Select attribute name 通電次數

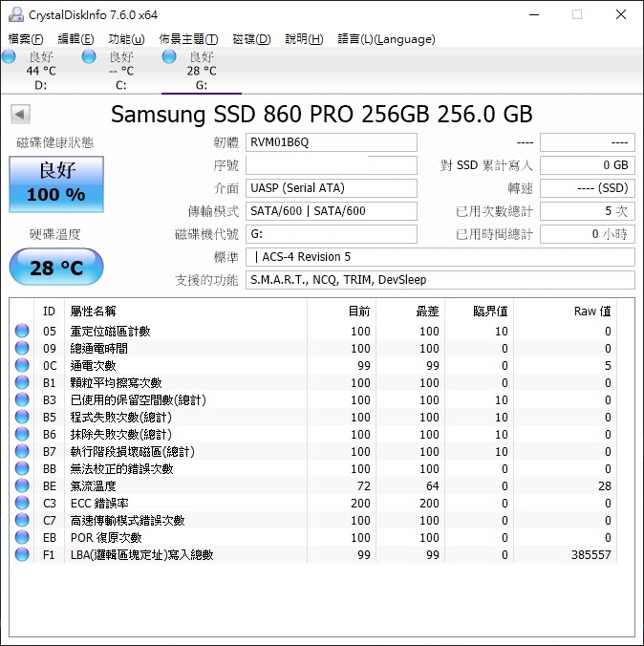pos(93,365)
